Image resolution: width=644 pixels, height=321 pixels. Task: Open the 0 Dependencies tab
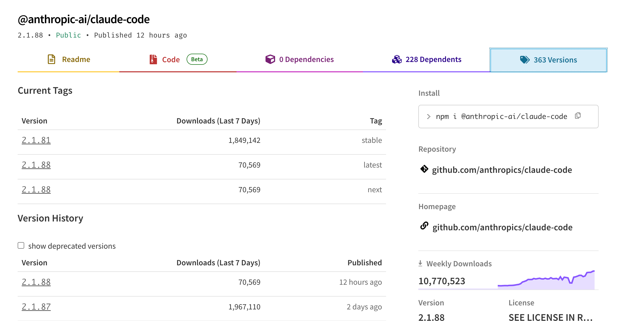click(300, 60)
